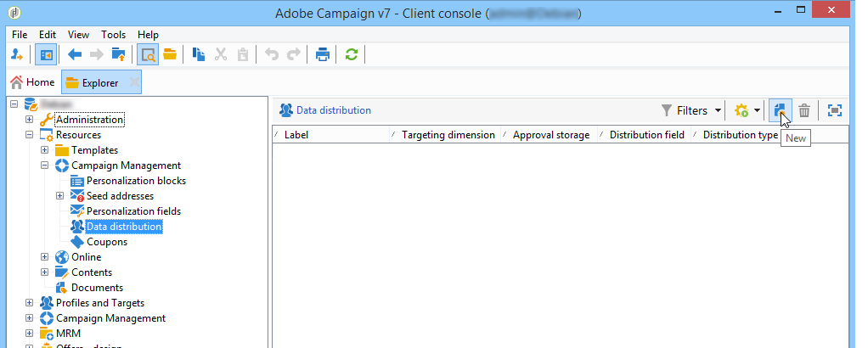Select Administration in the tree
The height and width of the screenshot is (348, 868).
click(x=90, y=120)
